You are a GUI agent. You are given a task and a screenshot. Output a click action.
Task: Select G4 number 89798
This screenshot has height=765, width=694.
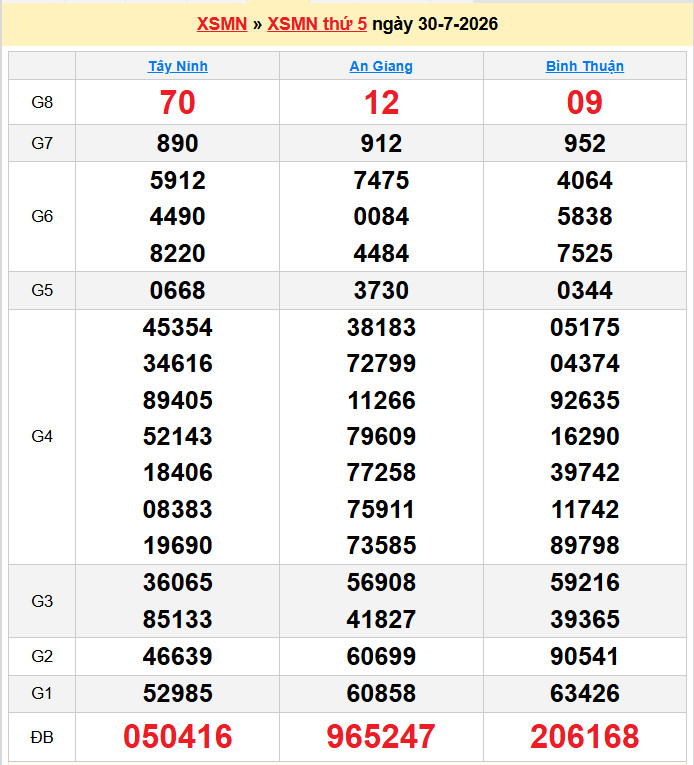tap(585, 545)
